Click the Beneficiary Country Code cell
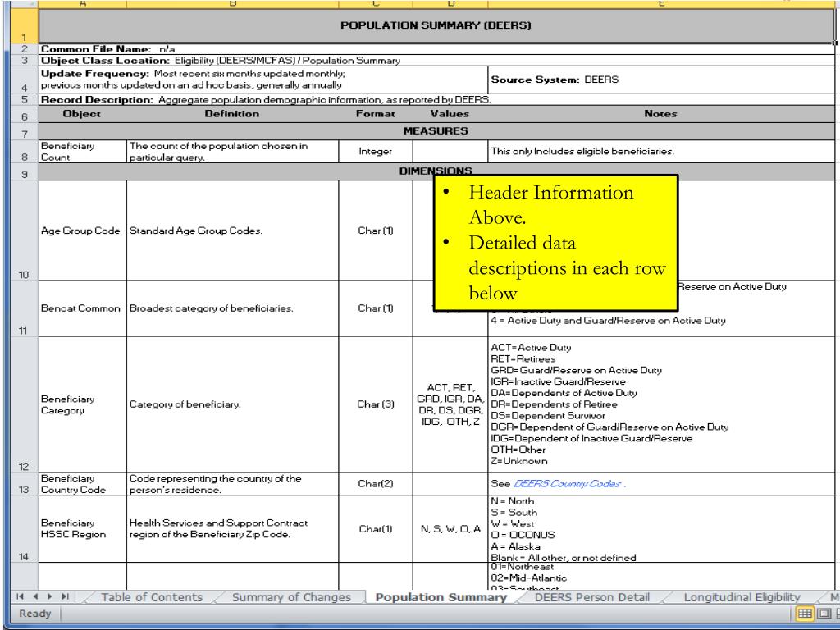The width and height of the screenshot is (840, 630). point(82,484)
